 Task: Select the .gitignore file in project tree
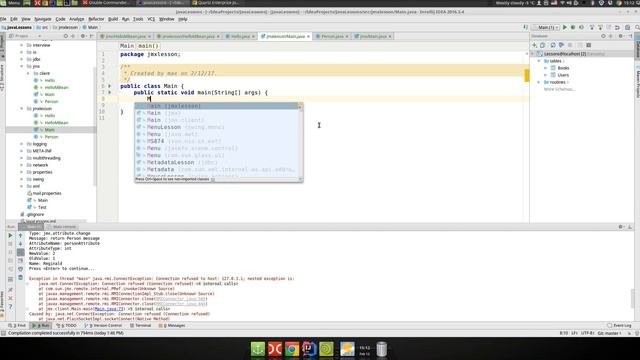coord(36,214)
